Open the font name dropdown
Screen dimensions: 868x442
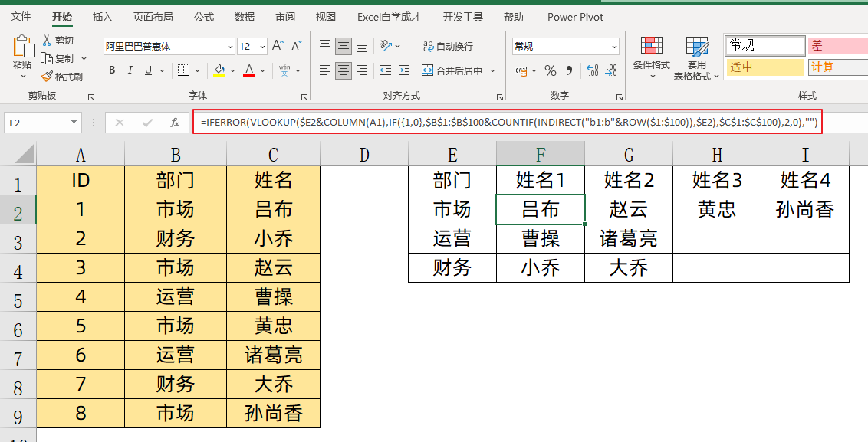230,47
